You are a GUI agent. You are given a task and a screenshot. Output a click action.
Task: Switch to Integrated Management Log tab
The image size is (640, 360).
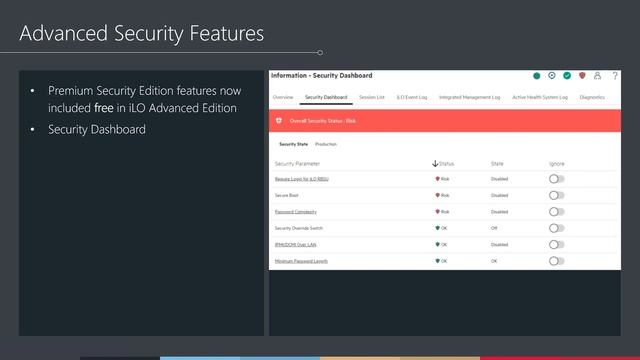pyautogui.click(x=469, y=97)
